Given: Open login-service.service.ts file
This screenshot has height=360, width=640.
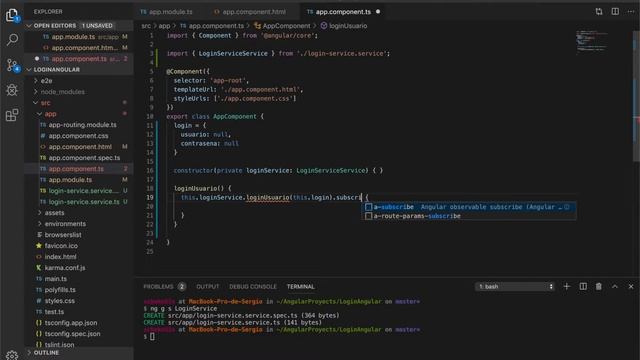Looking at the screenshot, I should pyautogui.click(x=79, y=202).
